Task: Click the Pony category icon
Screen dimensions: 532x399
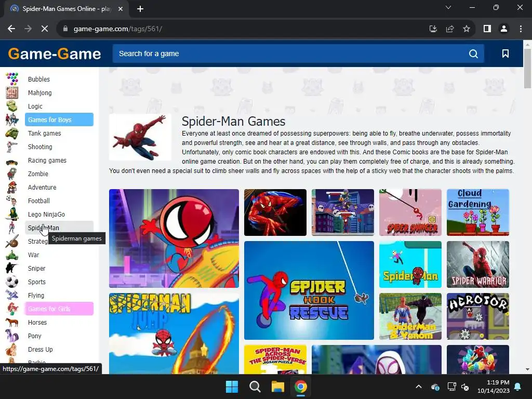Action: pyautogui.click(x=12, y=336)
